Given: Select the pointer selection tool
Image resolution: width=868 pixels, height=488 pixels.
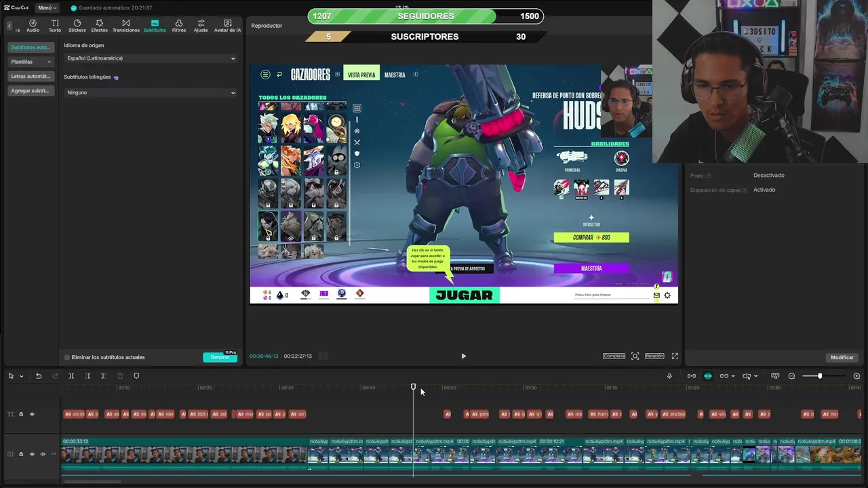Looking at the screenshot, I should click(x=11, y=375).
